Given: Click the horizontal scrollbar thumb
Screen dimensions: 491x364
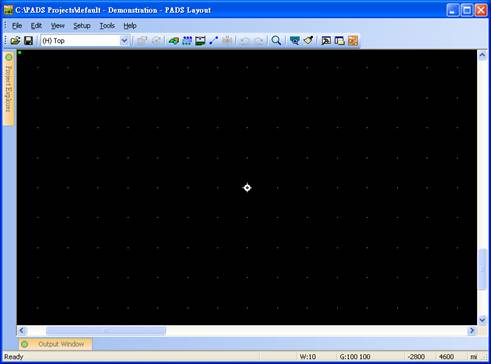Looking at the screenshot, I should 106,331.
